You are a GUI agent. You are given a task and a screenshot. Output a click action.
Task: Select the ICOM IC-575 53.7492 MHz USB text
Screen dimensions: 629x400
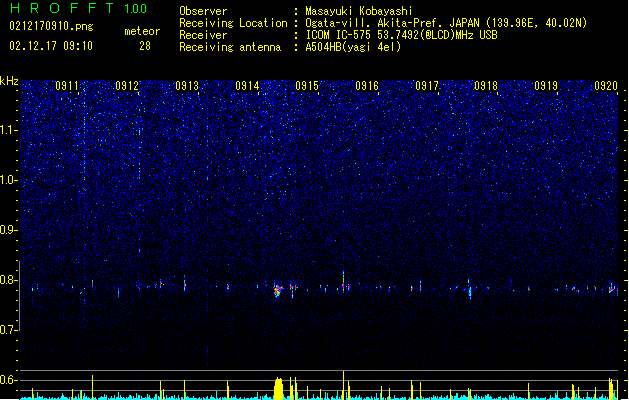click(401, 35)
